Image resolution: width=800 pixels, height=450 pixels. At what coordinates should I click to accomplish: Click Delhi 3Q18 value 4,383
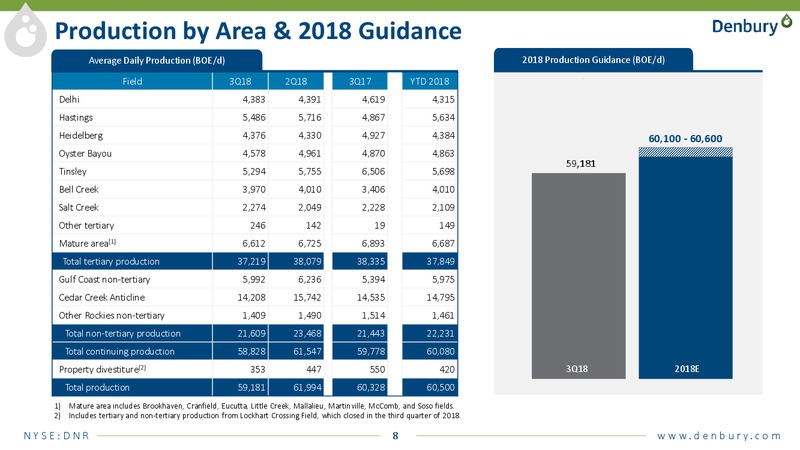coord(254,99)
